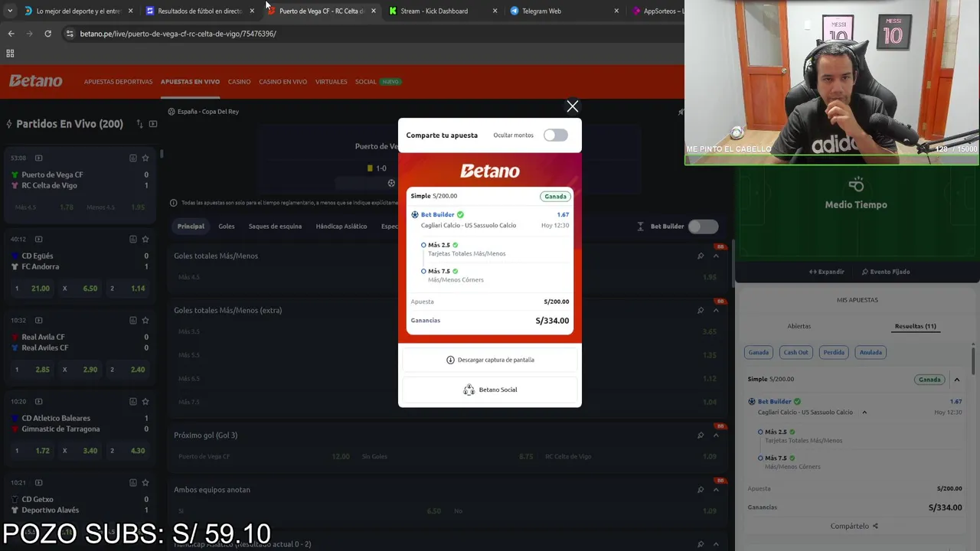The height and width of the screenshot is (551, 980).
Task: Switch to Resultados de fútbol browser tab
Action: pyautogui.click(x=200, y=11)
